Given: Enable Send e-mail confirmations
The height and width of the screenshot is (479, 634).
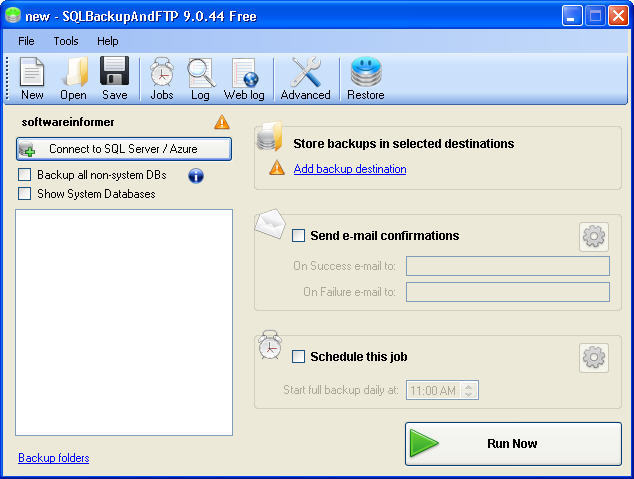Looking at the screenshot, I should [298, 236].
